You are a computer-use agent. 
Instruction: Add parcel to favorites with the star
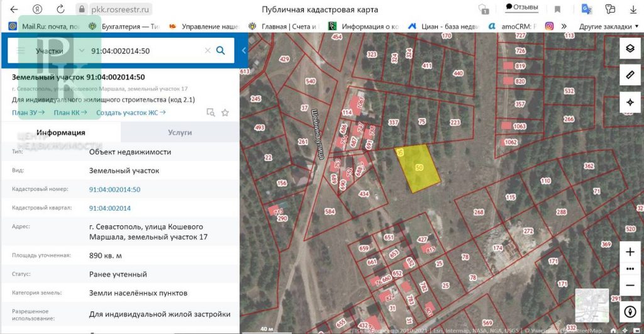pyautogui.click(x=225, y=113)
